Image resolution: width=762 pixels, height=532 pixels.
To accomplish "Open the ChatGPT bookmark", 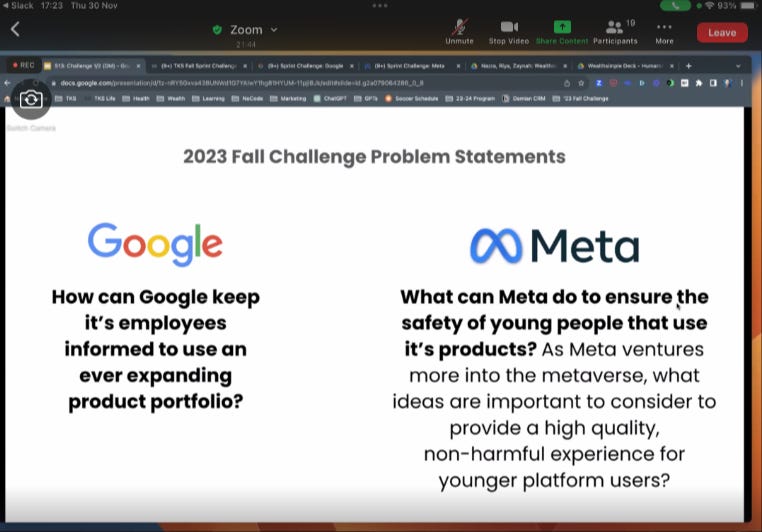I will click(x=330, y=99).
